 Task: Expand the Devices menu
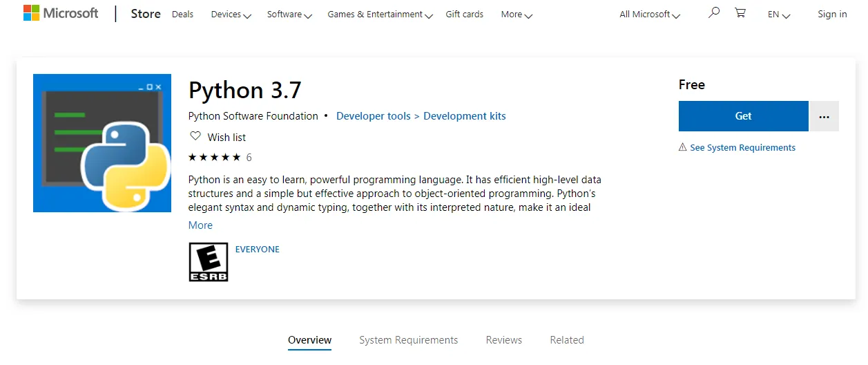(231, 14)
